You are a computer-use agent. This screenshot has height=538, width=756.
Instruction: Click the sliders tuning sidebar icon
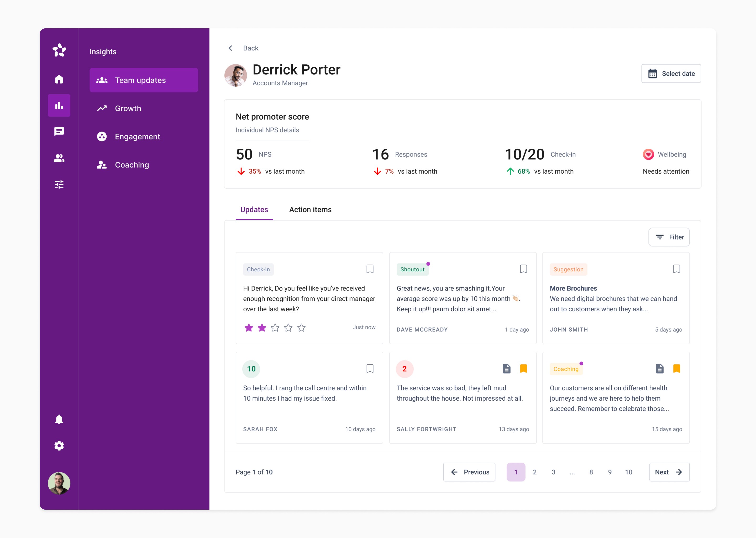59,184
